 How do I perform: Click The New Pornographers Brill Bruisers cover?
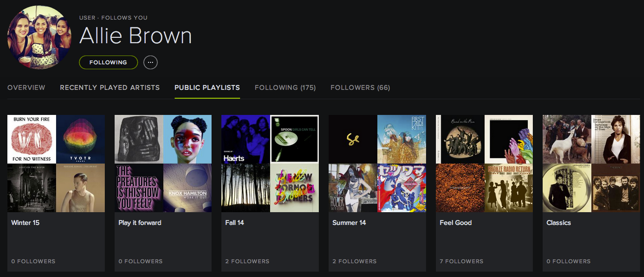coord(294,188)
